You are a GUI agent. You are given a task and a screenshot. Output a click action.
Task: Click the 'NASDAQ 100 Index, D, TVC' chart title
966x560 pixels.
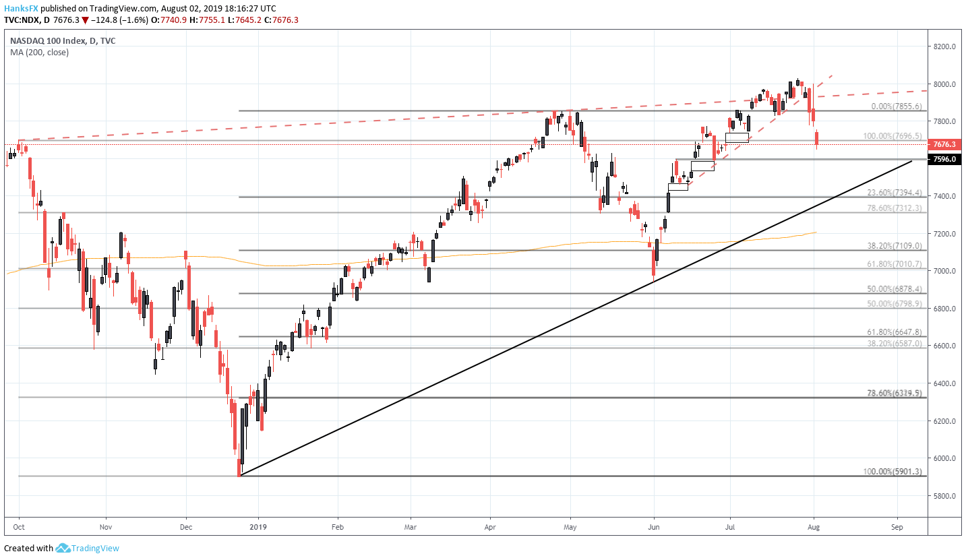coord(62,40)
